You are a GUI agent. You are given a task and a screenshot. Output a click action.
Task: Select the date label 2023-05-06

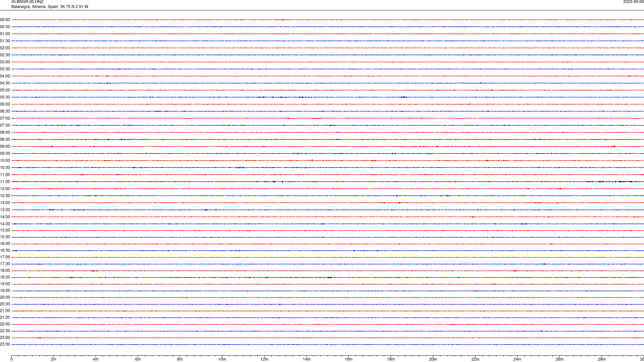pyautogui.click(x=633, y=2)
